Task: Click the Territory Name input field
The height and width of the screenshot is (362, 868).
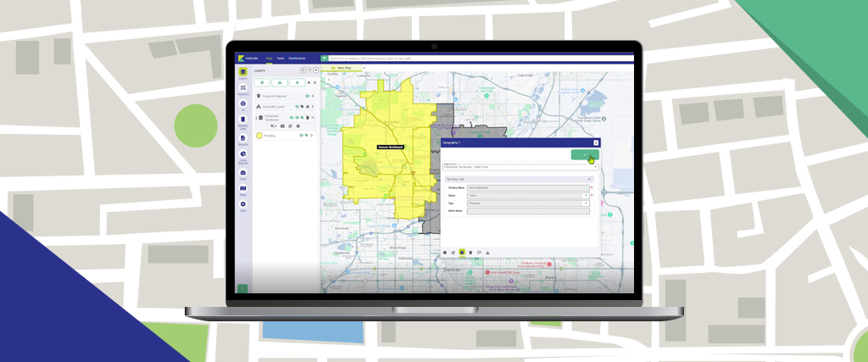Action: click(528, 188)
